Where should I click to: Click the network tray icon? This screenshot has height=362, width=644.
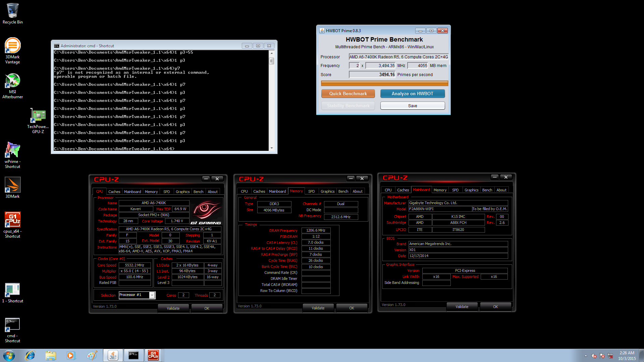[610, 356]
